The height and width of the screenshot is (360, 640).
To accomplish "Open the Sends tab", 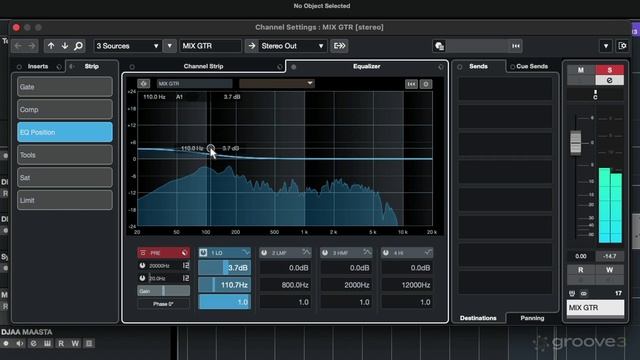I will (x=478, y=66).
